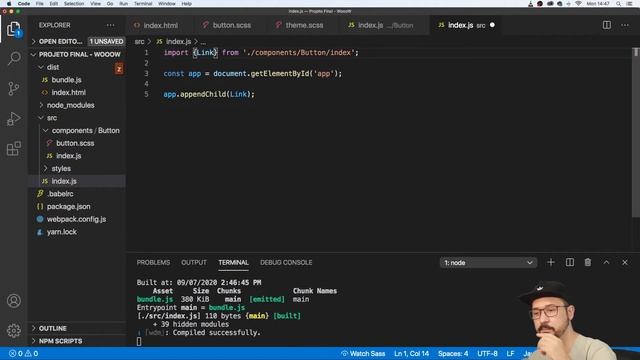Open the View menu in menu bar
Screen dimensions: 640x360
click(x=96, y=3)
